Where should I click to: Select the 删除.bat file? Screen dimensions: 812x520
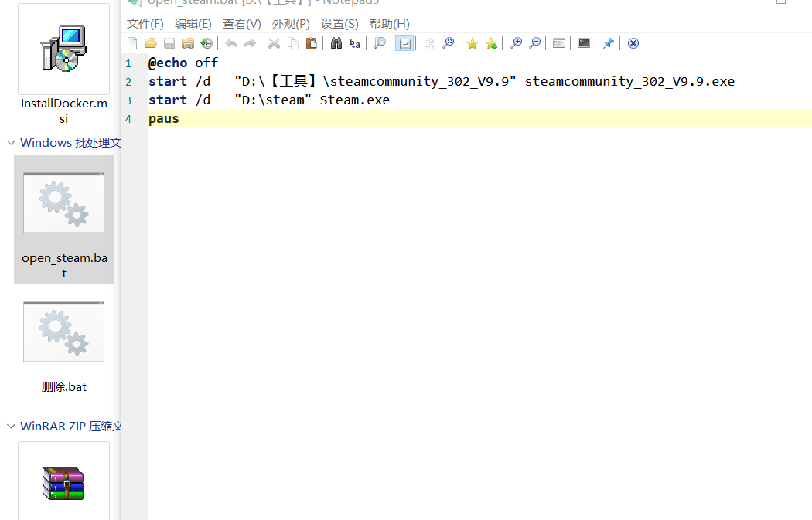(x=63, y=347)
